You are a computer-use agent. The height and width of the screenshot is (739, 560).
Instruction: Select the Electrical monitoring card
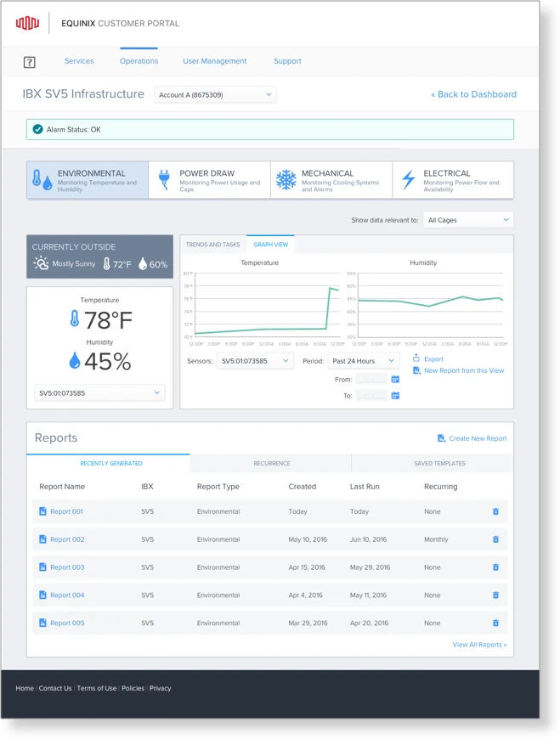pyautogui.click(x=453, y=180)
